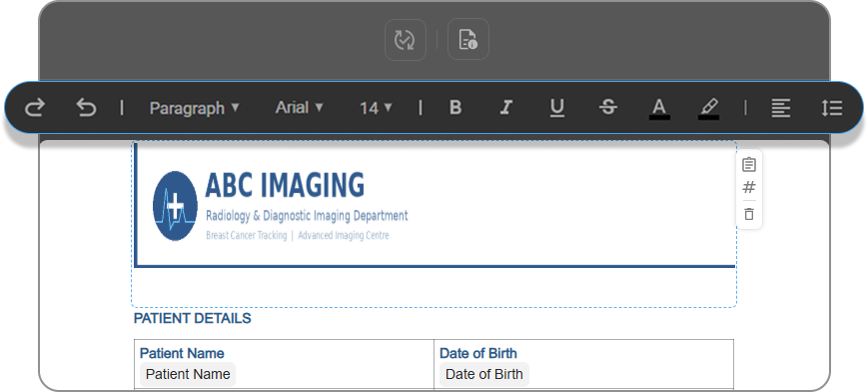The image size is (868, 392).
Task: Open the Paragraph style dropdown
Action: point(195,108)
